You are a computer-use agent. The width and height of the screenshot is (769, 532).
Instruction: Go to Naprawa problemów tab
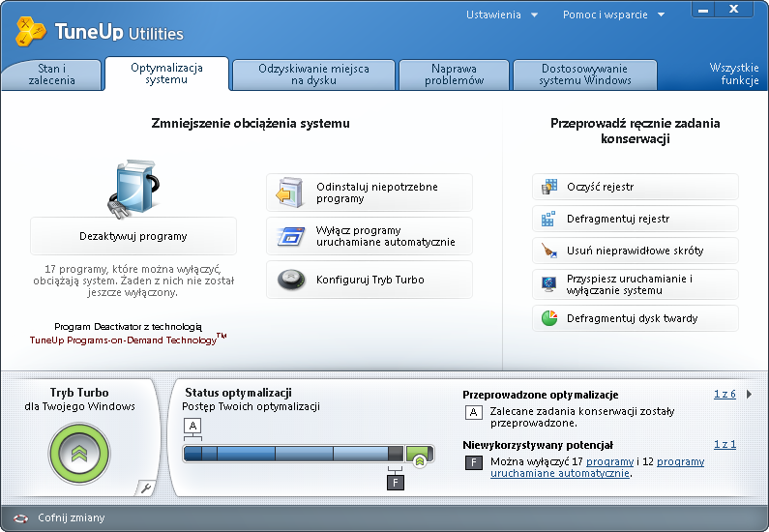click(x=454, y=74)
